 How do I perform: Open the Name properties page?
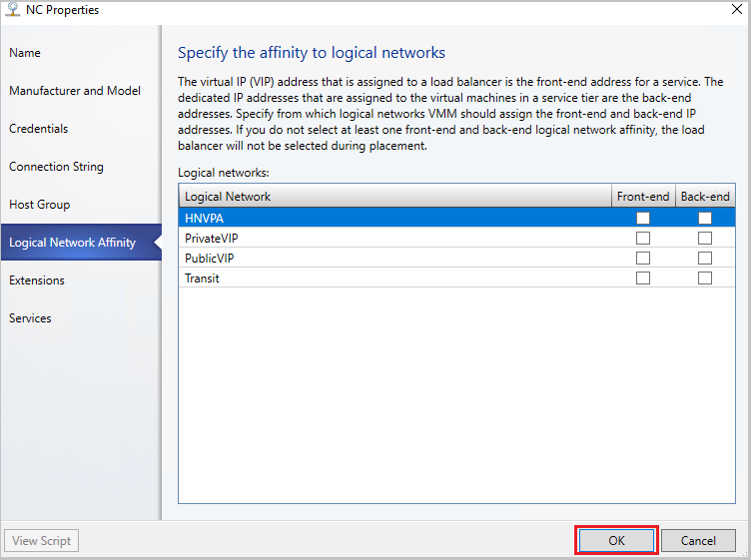(x=25, y=53)
